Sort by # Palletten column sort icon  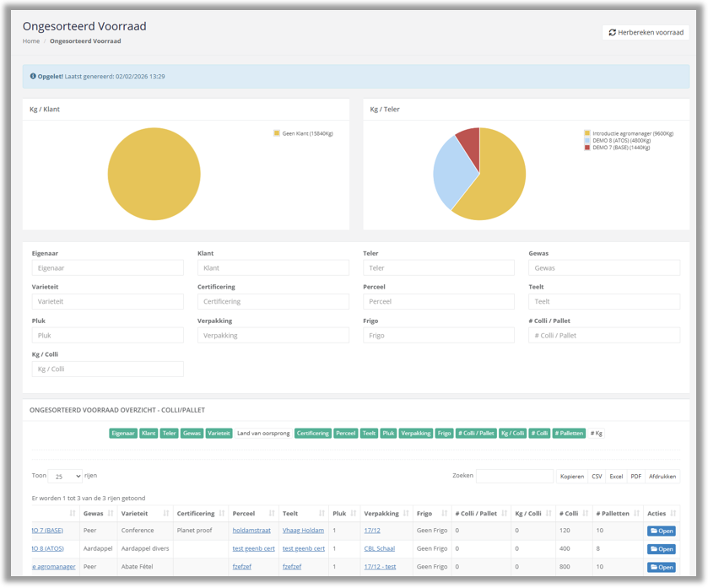pos(636,514)
